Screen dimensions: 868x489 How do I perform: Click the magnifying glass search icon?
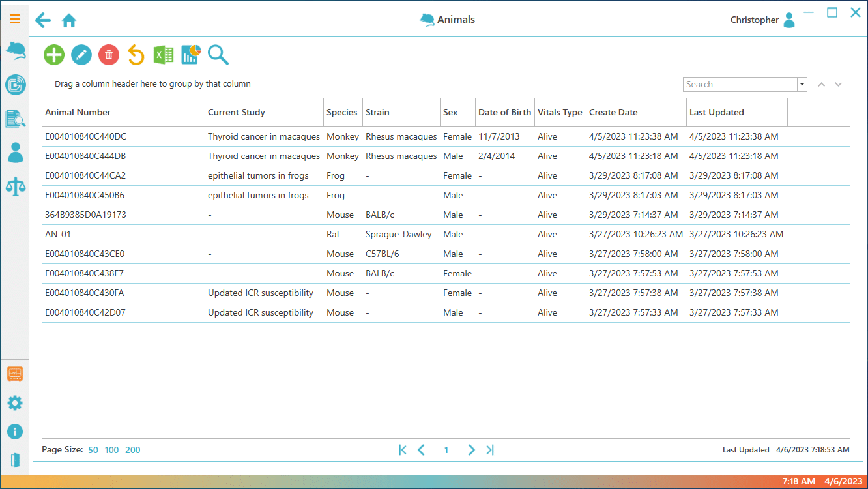[218, 55]
